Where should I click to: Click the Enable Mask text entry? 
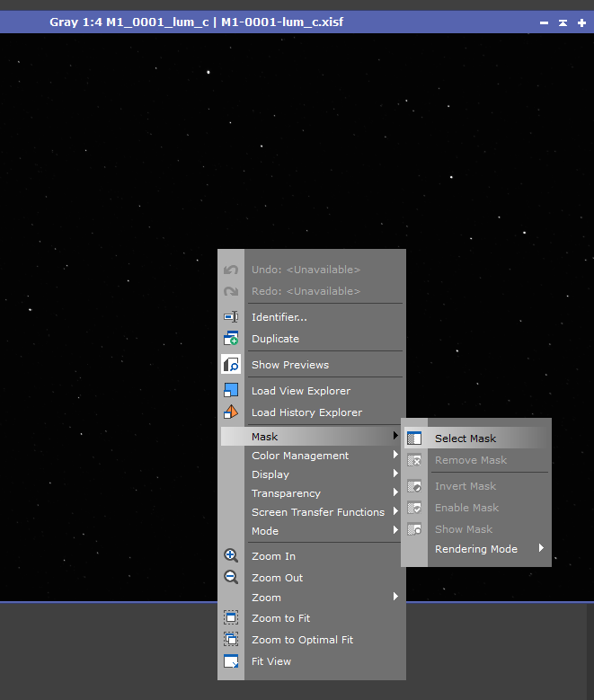466,508
